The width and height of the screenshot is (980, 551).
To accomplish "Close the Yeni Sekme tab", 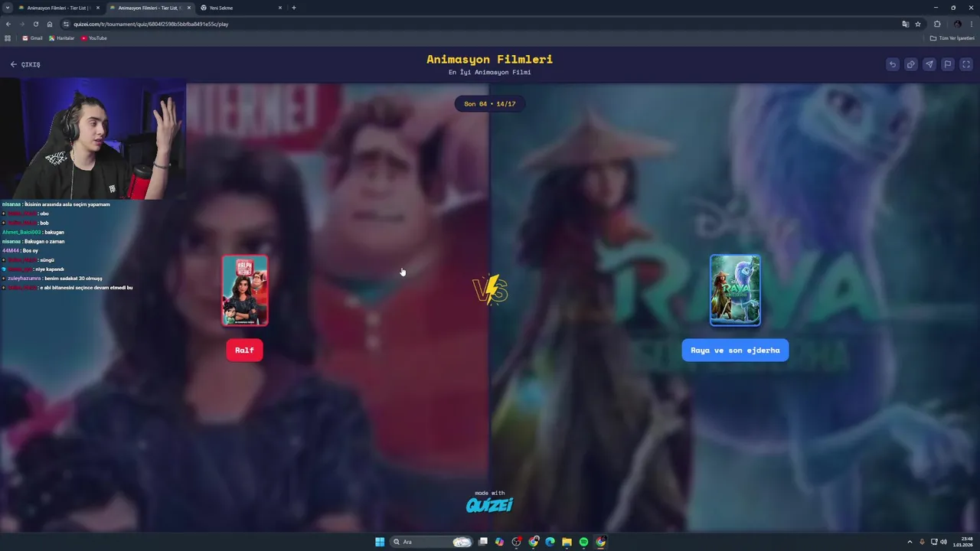I will 279,8.
